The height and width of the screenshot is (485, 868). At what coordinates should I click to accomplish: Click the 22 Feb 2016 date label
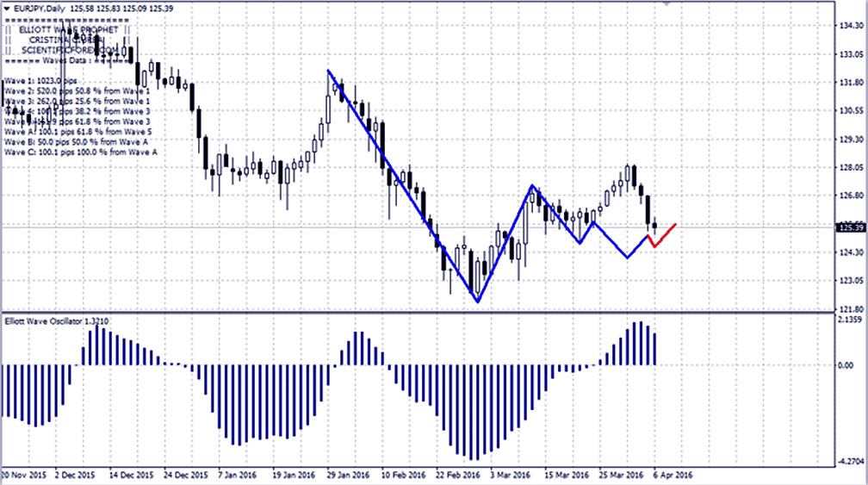tap(456, 474)
